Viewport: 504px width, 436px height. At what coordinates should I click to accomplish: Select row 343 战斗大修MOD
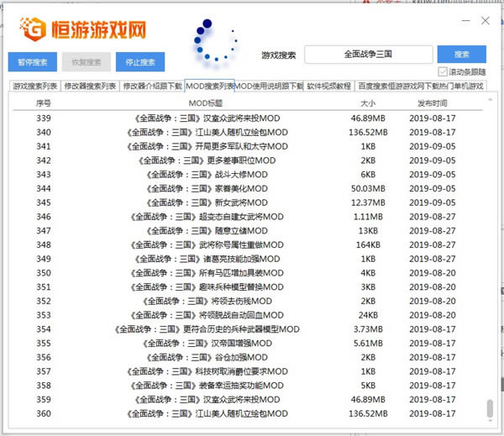tap(248, 175)
